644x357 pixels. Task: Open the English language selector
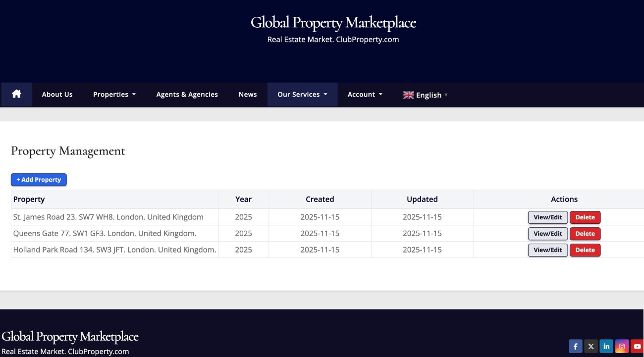click(x=429, y=95)
